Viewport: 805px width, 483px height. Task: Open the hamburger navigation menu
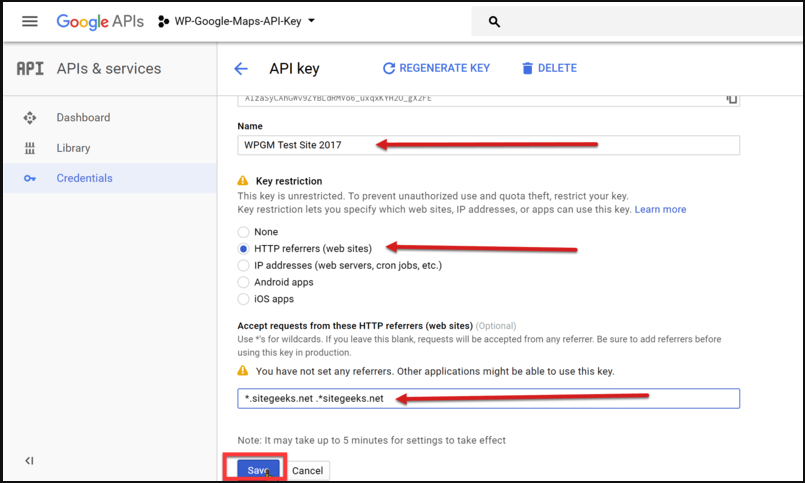coord(30,21)
